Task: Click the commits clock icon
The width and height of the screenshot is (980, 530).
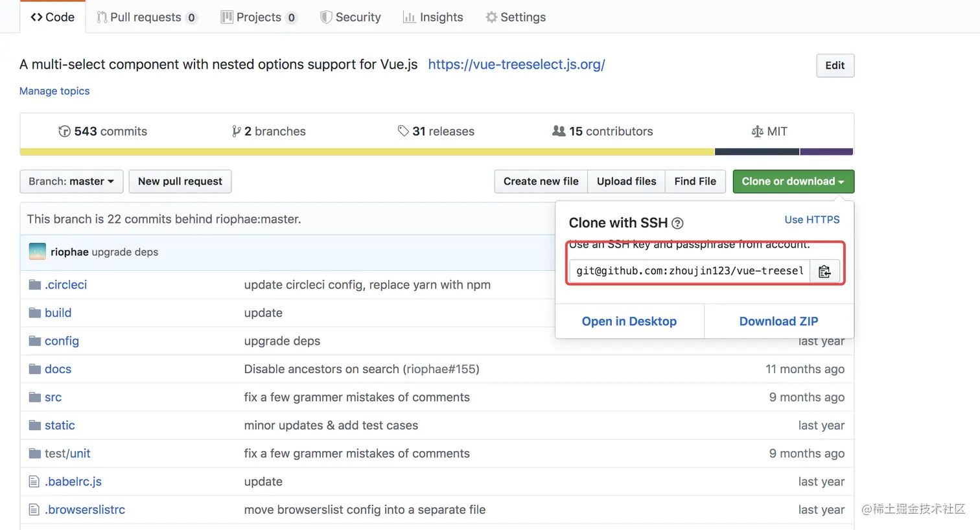Action: [64, 131]
